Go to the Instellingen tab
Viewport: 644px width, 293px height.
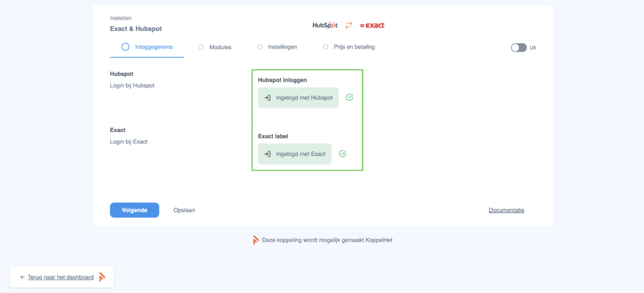tap(277, 47)
